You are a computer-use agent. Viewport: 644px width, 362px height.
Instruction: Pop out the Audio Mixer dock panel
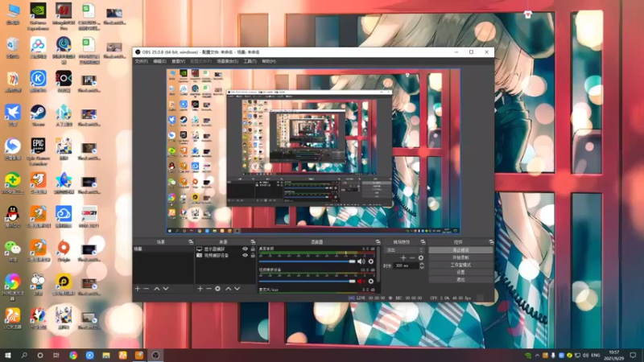pyautogui.click(x=378, y=242)
